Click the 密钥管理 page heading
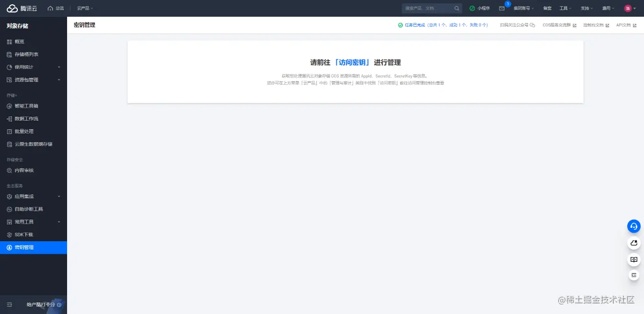This screenshot has width=644, height=314. click(x=84, y=25)
